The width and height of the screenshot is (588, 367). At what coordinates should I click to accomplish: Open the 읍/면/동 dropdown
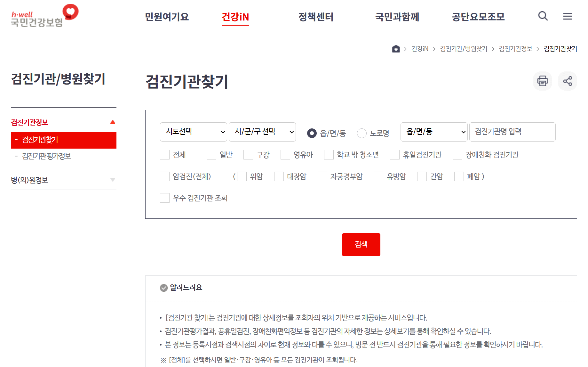[x=434, y=132]
